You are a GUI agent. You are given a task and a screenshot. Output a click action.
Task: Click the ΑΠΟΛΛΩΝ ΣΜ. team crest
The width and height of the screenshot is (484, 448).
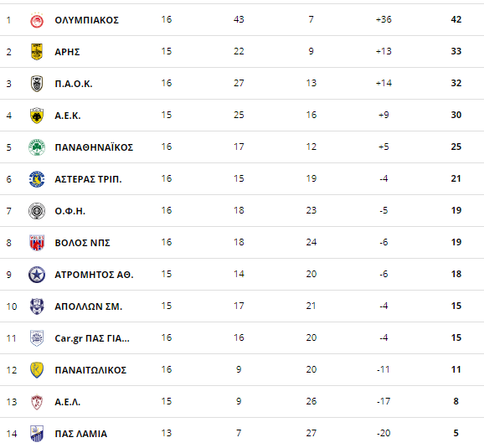tap(37, 306)
